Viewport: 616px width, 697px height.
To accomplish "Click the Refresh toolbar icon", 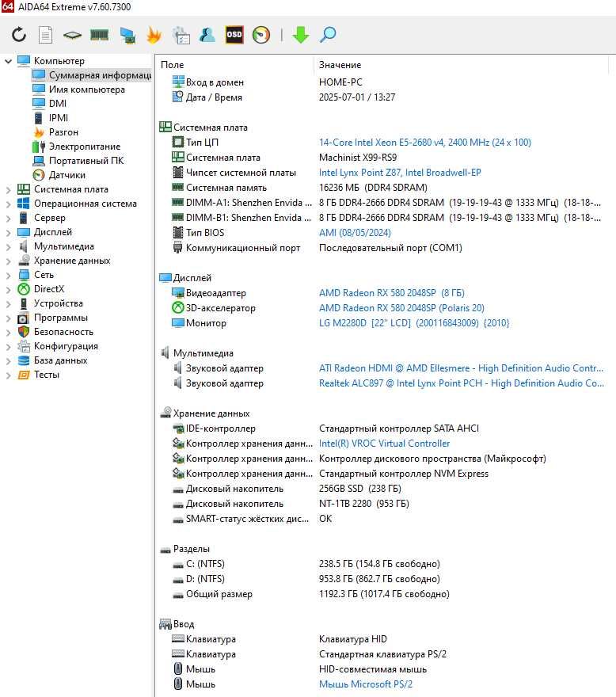I will (19, 35).
